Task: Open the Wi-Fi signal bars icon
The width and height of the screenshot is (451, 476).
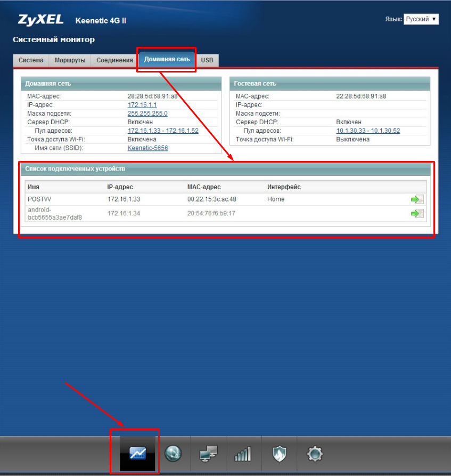Action: pyautogui.click(x=242, y=454)
